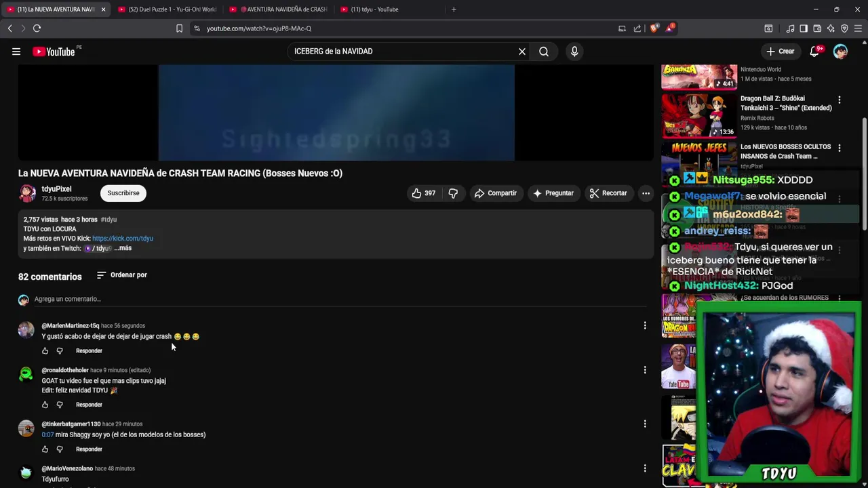Viewport: 868px width, 488px height.
Task: Open the Nintendo World 4:41 video thumbnail
Action: tap(699, 77)
